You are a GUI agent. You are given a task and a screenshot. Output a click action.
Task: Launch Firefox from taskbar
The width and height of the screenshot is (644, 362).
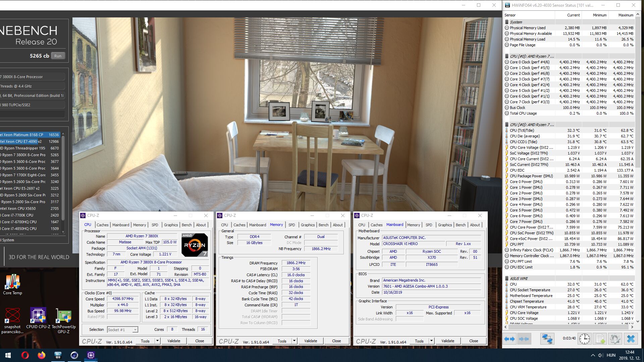(x=41, y=355)
